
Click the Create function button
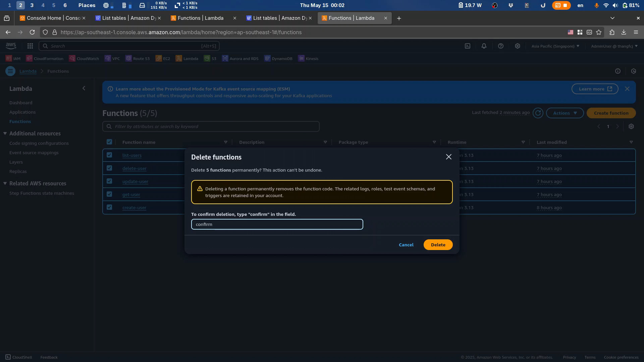coord(611,113)
